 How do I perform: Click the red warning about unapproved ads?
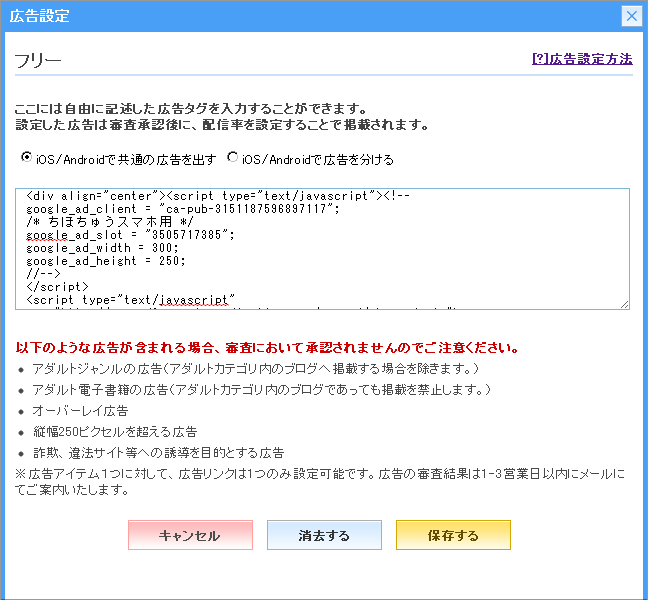[x=267, y=348]
